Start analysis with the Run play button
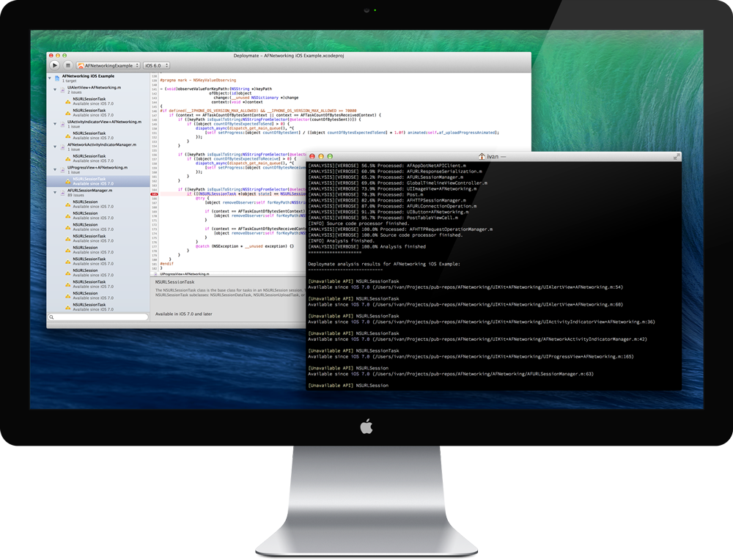 [55, 65]
